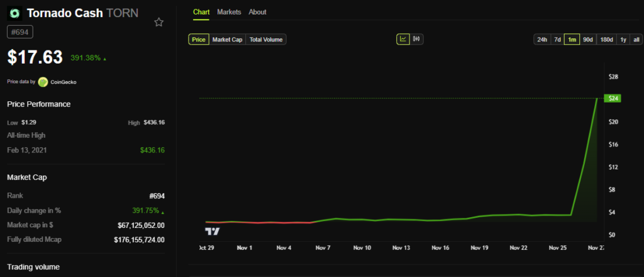The image size is (644, 277).
Task: Click the Tornado Cash logo icon
Action: 14,13
